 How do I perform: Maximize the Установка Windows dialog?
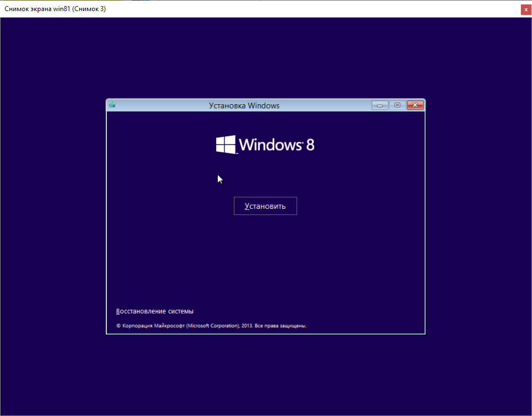[397, 105]
